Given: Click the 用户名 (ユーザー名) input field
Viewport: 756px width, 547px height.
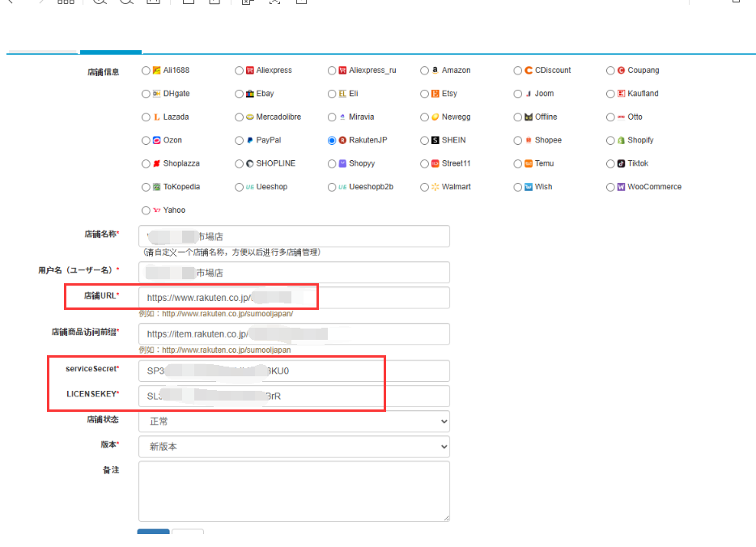Looking at the screenshot, I should (294, 273).
